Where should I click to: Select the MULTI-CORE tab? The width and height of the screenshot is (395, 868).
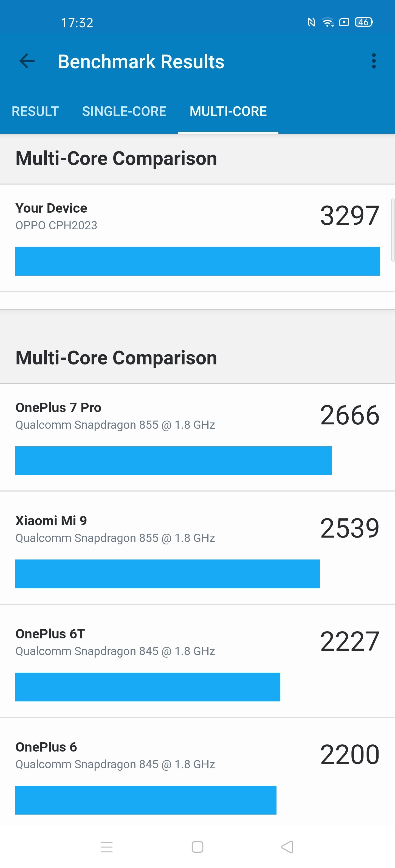tap(228, 111)
